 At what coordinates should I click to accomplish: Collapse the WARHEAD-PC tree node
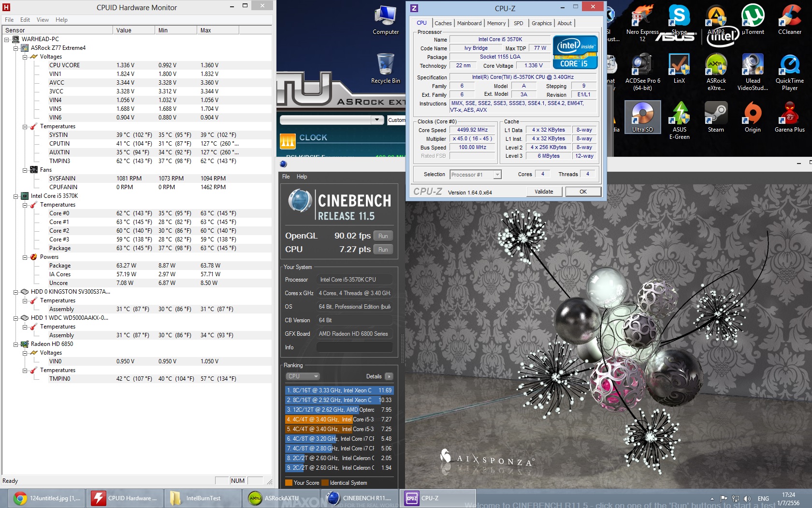pos(7,39)
